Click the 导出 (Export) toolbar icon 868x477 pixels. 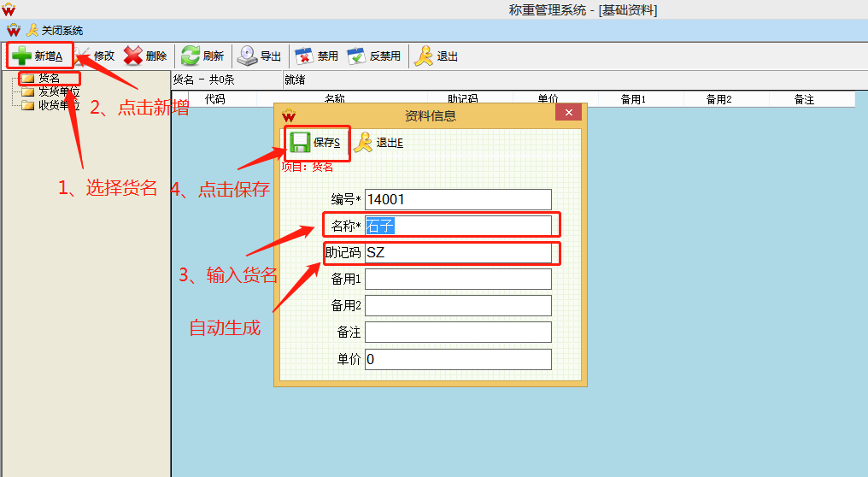click(248, 56)
